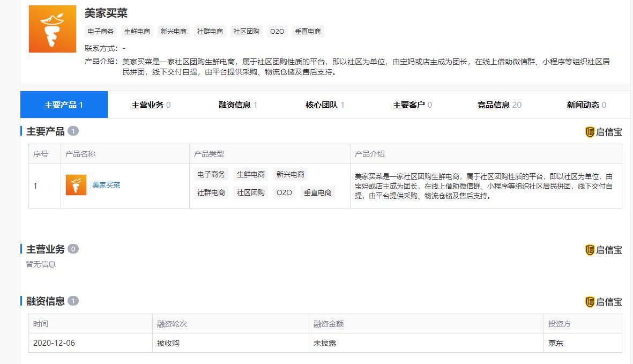
Task: Open the 美家买菜 product name link
Action: tap(105, 185)
